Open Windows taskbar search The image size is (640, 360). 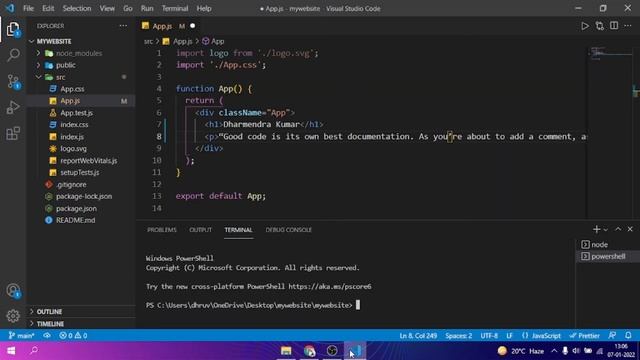click(34, 350)
